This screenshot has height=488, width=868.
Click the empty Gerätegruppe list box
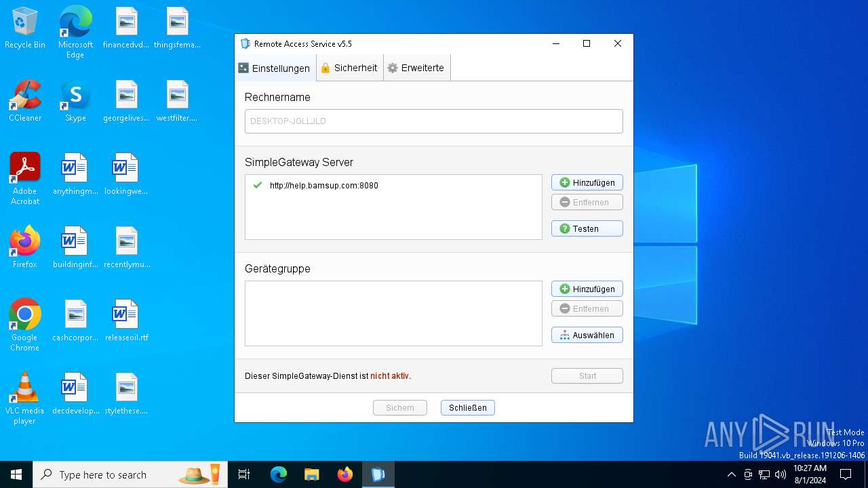point(393,313)
